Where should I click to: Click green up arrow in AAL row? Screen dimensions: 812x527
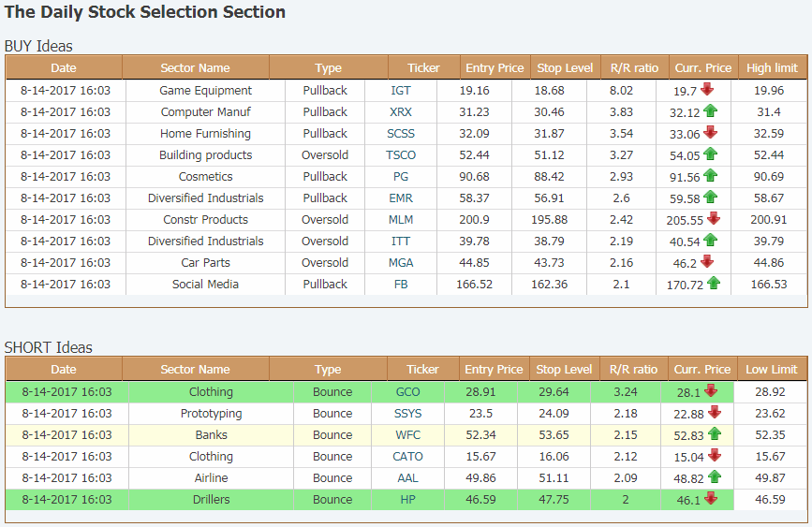715,476
